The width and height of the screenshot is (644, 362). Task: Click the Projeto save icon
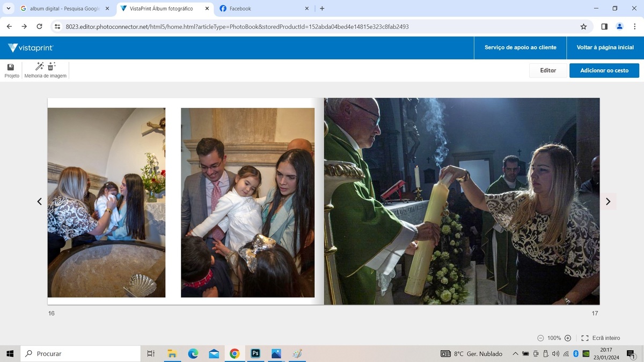pos(11,68)
